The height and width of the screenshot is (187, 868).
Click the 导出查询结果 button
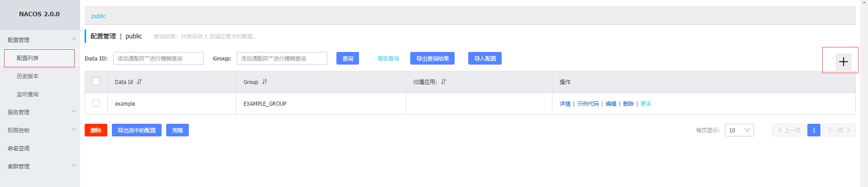pos(432,58)
